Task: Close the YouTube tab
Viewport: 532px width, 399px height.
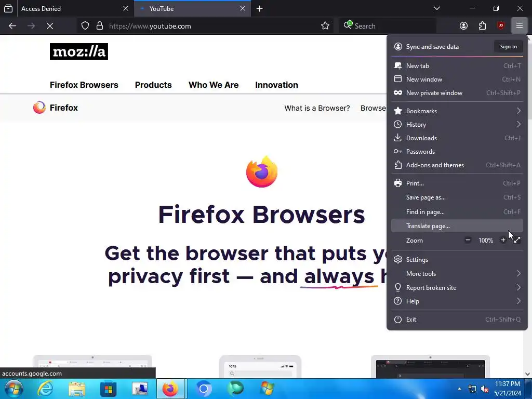Action: point(243,8)
